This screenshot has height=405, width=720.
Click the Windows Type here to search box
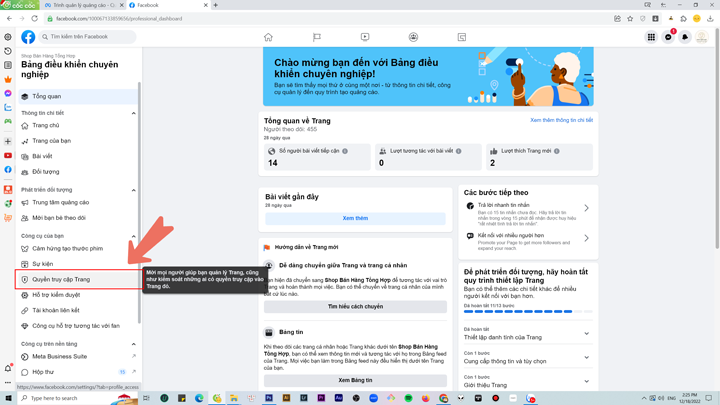pyautogui.click(x=78, y=398)
